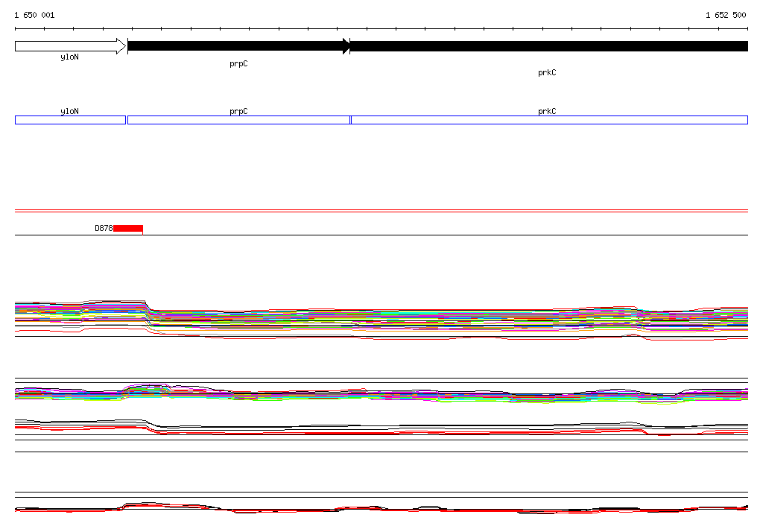
Task: Select the blue-outlined prpC segment box
Action: point(238,120)
